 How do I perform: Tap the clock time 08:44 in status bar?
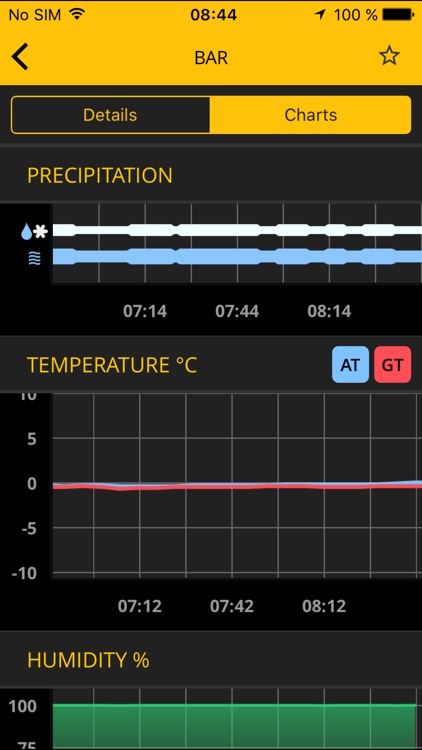(213, 15)
